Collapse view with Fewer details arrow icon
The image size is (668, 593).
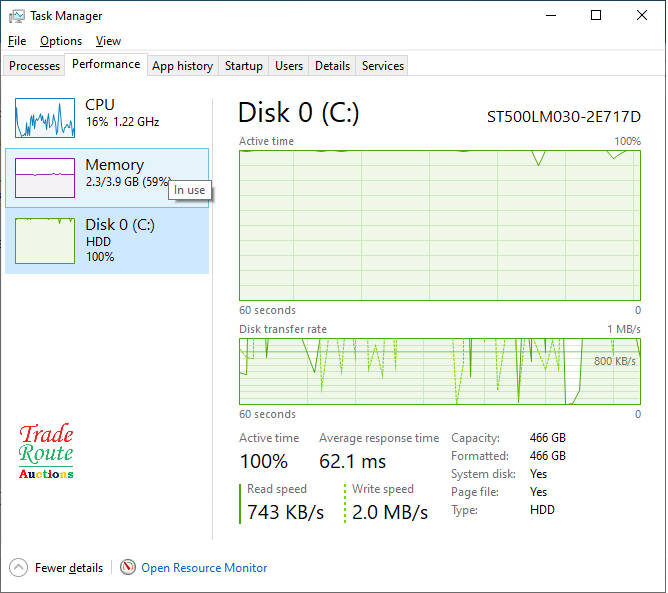tap(19, 567)
